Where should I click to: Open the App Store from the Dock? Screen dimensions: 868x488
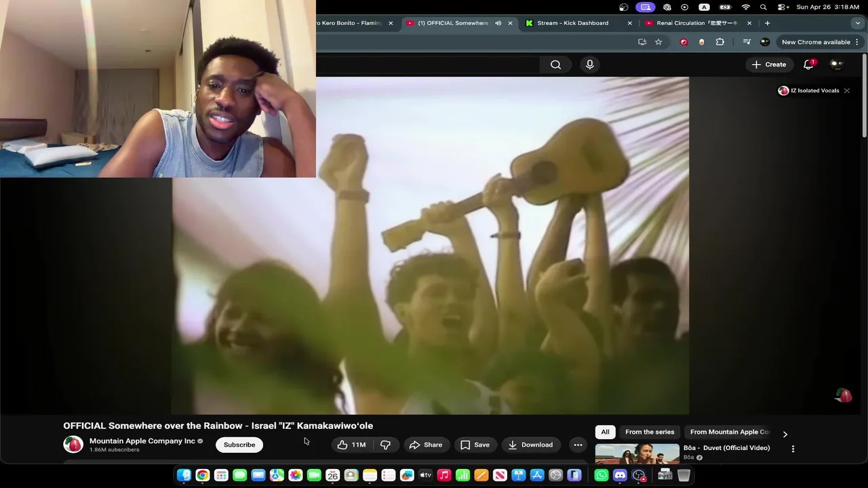537,475
